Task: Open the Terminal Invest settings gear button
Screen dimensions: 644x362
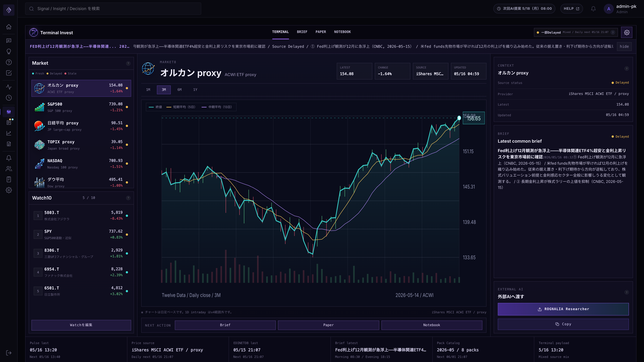Action: pyautogui.click(x=627, y=33)
